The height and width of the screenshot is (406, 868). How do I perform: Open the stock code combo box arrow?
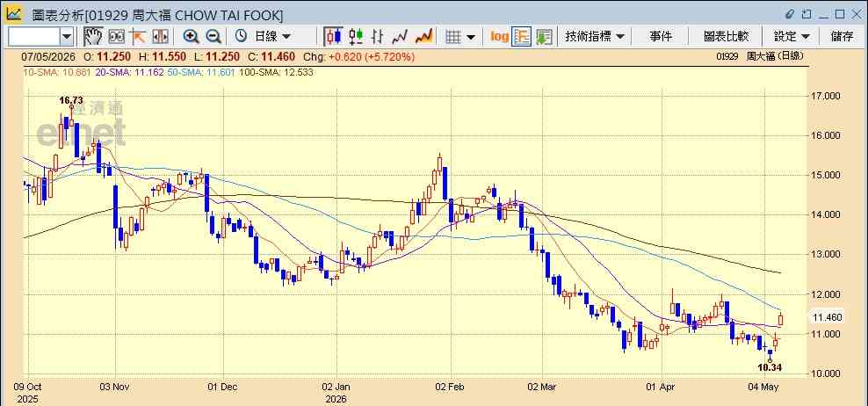click(67, 37)
